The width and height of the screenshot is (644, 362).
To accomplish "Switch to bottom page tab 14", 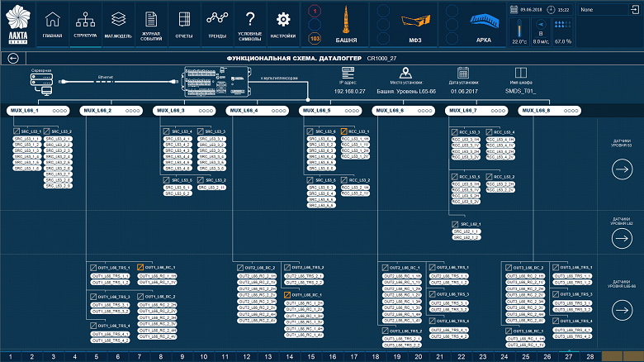I will (x=290, y=357).
